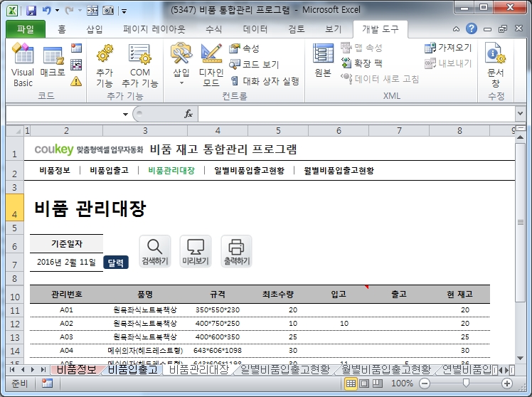Click macro recording icon in status bar
Image resolution: width=532 pixels, height=397 pixels.
[47, 383]
